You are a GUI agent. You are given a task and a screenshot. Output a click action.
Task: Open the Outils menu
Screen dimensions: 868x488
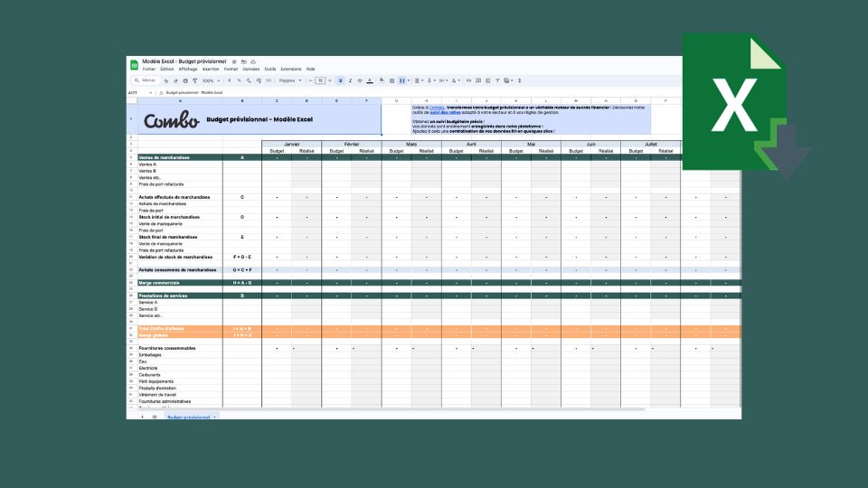pos(270,70)
